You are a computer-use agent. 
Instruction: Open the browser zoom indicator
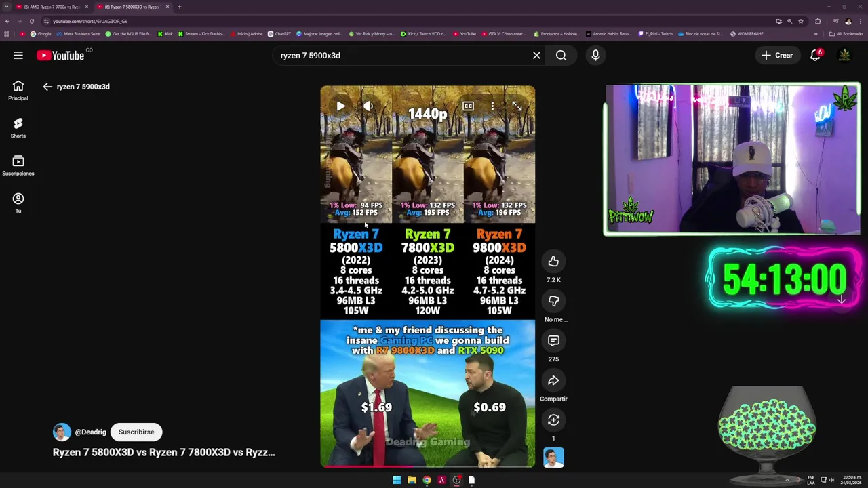point(789,21)
